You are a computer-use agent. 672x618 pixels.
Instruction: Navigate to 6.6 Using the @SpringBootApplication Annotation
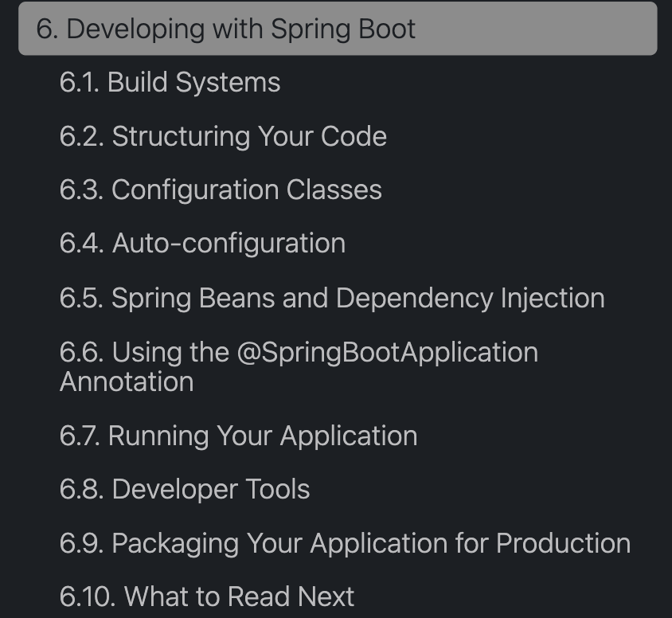pyautogui.click(x=299, y=352)
